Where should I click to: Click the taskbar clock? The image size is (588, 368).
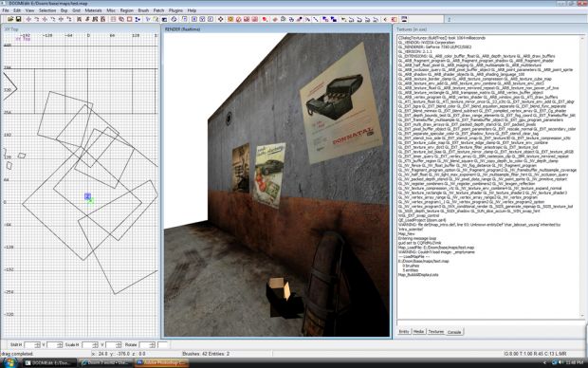(x=576, y=362)
